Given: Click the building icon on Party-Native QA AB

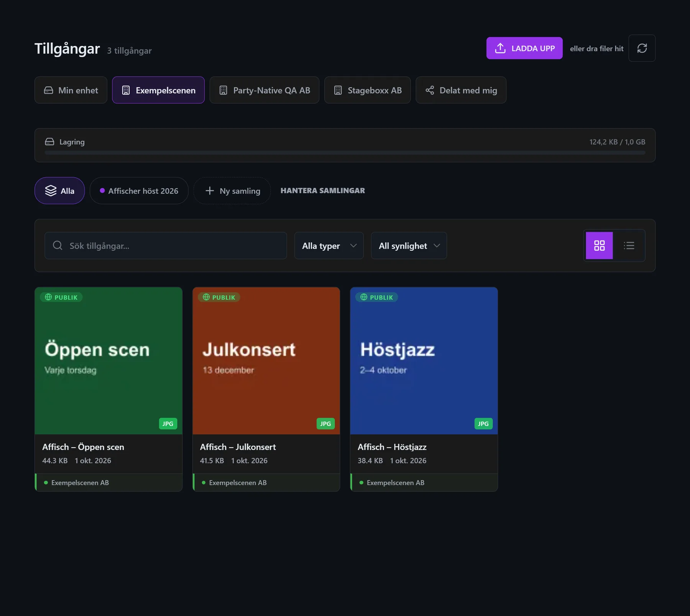Looking at the screenshot, I should pyautogui.click(x=223, y=90).
